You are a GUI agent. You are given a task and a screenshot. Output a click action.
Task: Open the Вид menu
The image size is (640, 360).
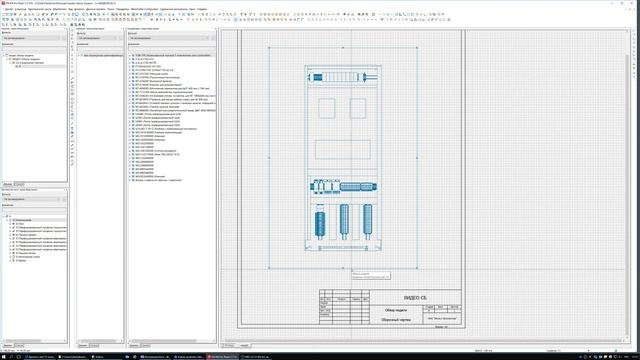click(x=71, y=9)
